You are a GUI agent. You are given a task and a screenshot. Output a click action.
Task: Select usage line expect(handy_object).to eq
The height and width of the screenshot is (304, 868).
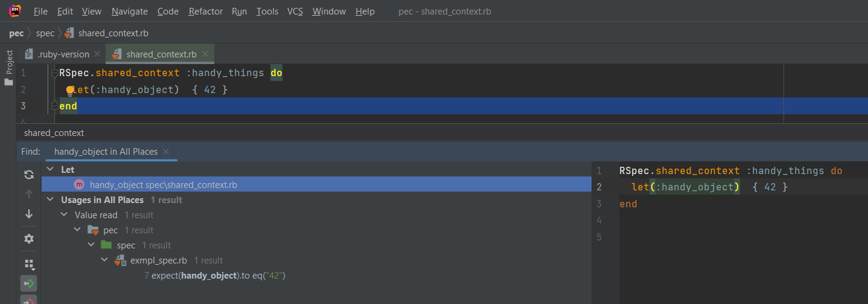pos(214,276)
